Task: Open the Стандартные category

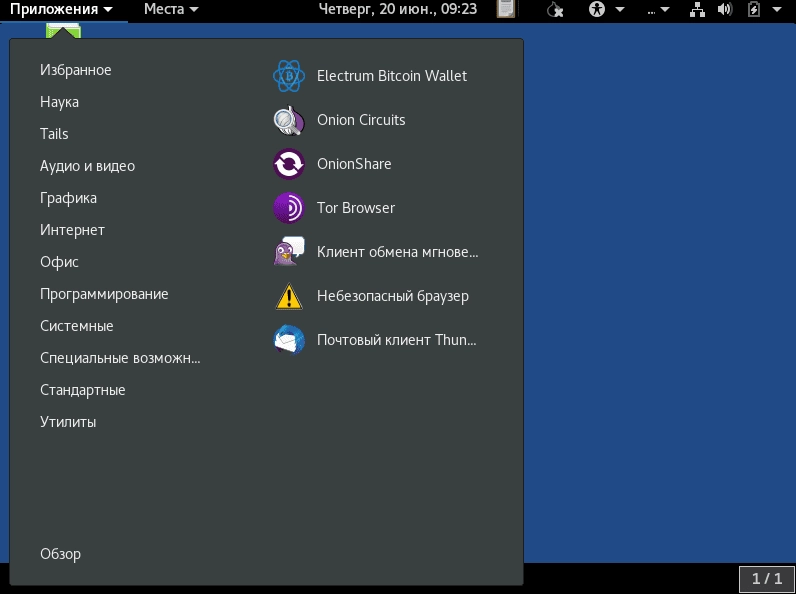Action: (x=83, y=390)
